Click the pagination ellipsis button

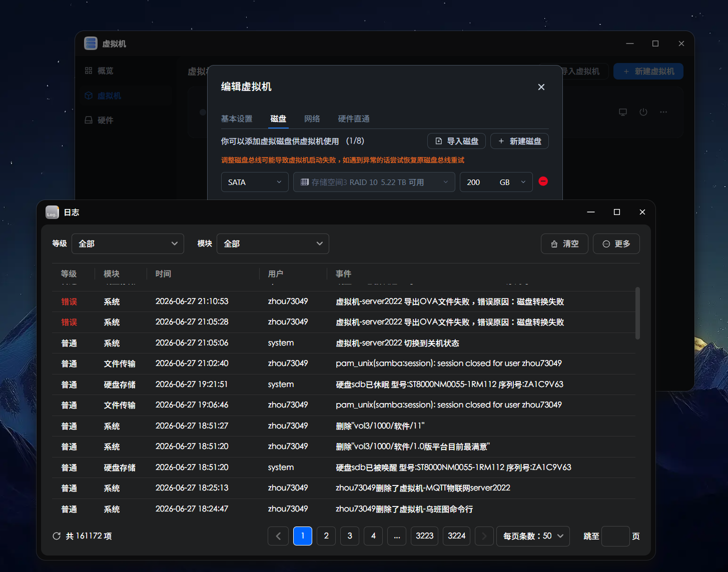pos(397,536)
